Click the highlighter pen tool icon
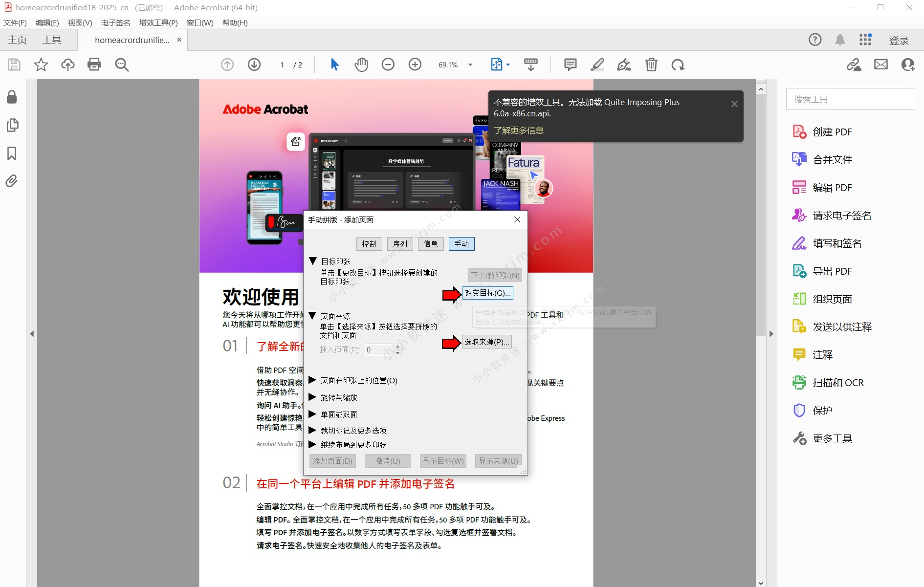The image size is (924, 587). pos(597,65)
